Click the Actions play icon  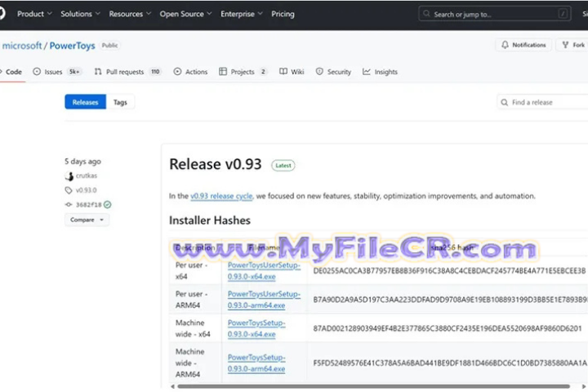(177, 71)
